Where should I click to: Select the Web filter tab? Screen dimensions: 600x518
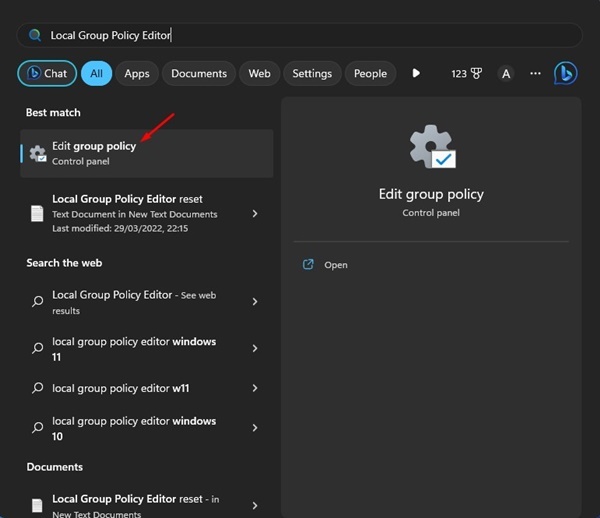(x=259, y=73)
